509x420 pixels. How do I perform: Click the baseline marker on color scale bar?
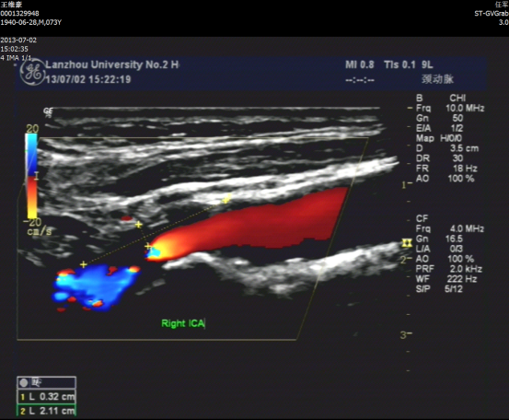[x=37, y=176]
